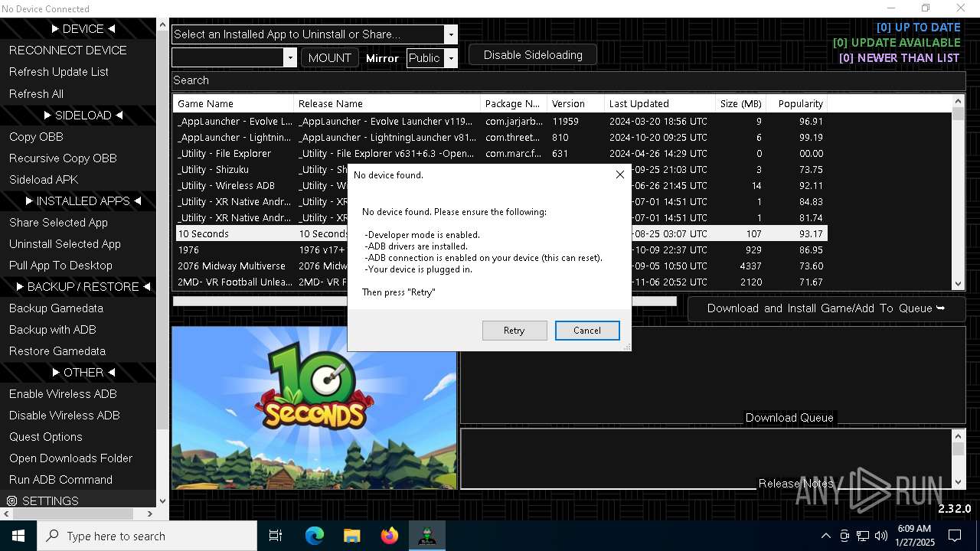
Task: Expand the device selection combo box arrow
Action: 289,57
